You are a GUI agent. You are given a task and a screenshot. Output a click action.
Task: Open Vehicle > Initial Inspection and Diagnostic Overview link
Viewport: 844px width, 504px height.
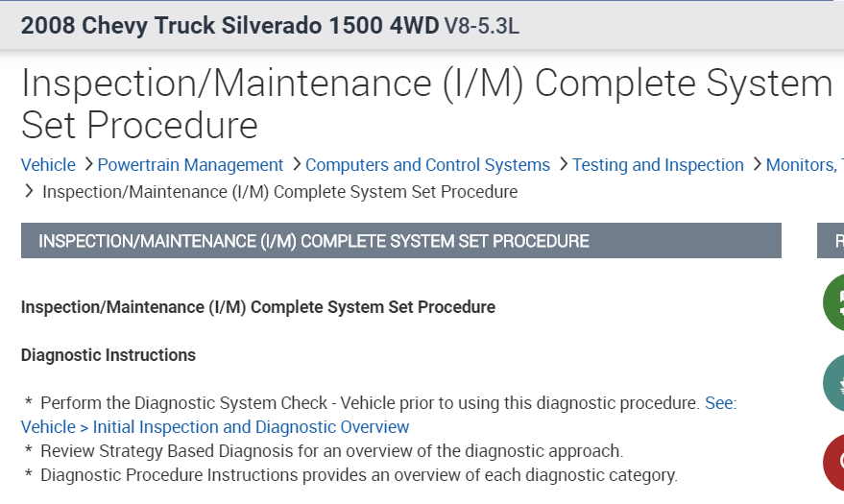pyautogui.click(x=215, y=427)
